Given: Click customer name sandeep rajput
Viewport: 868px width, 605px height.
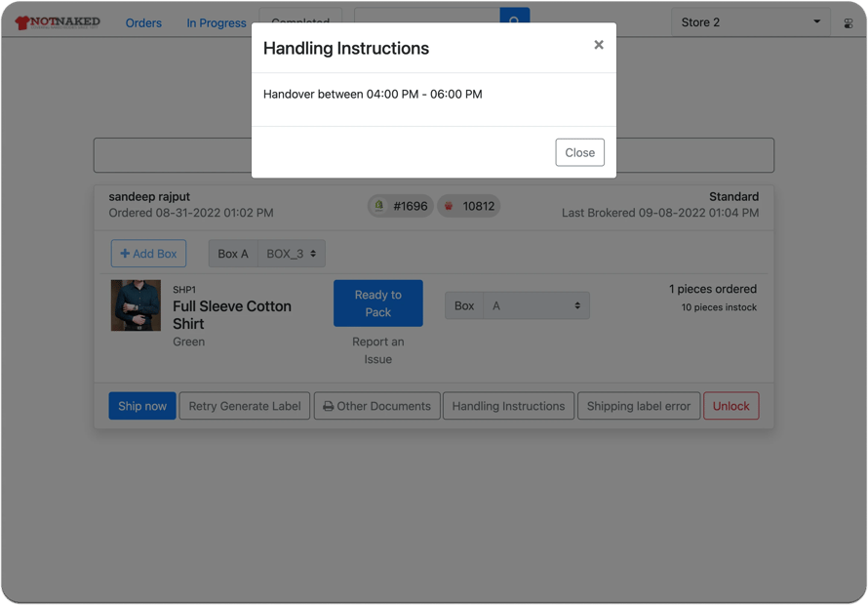Looking at the screenshot, I should tap(149, 197).
